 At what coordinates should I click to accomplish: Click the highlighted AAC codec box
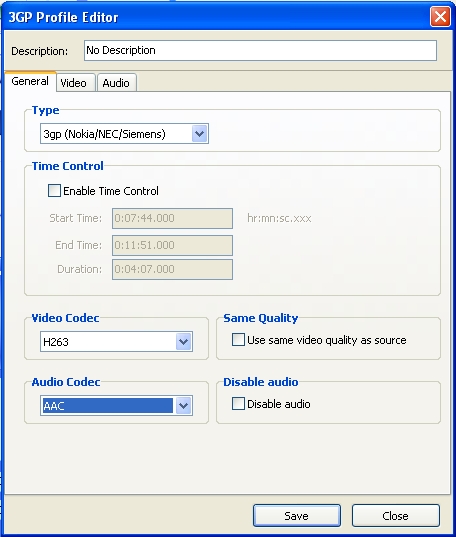pos(116,406)
